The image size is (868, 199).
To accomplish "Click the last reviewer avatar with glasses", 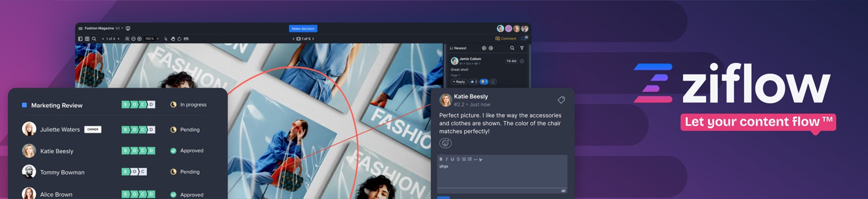I will pyautogui.click(x=525, y=28).
